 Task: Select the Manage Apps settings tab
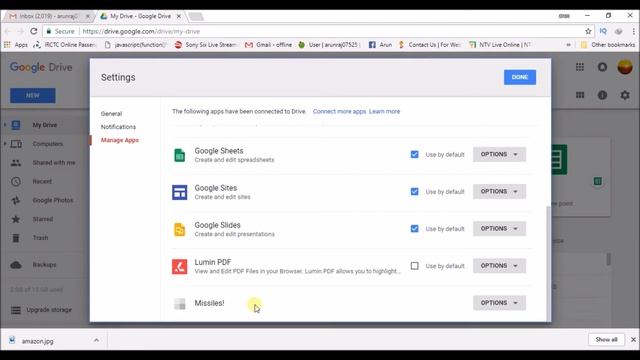120,140
